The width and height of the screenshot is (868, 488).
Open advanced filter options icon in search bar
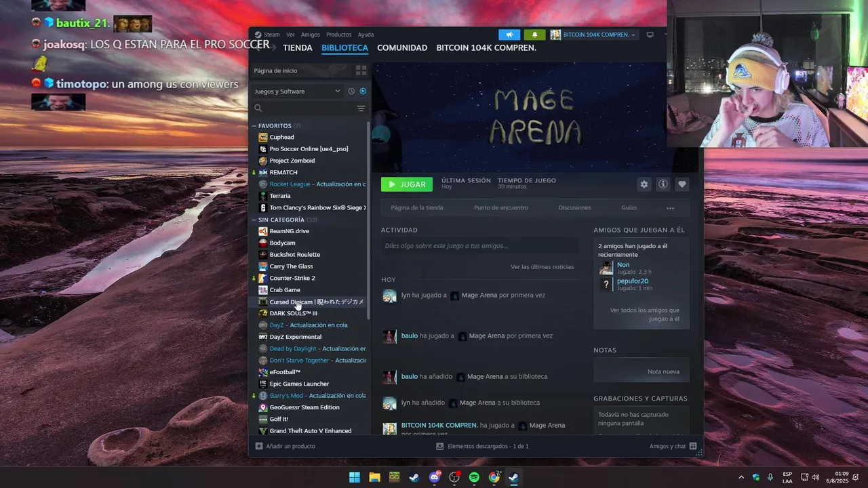(x=361, y=108)
